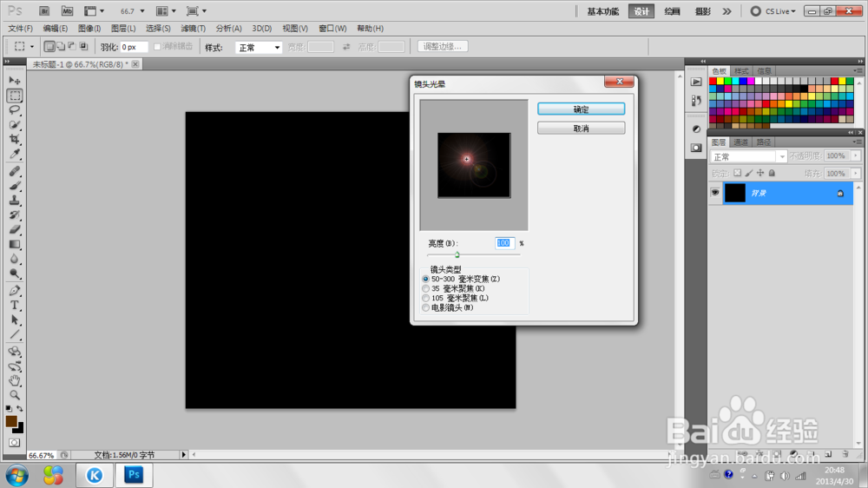The height and width of the screenshot is (488, 868).
Task: Open the 文件(F) menu
Action: [21, 29]
